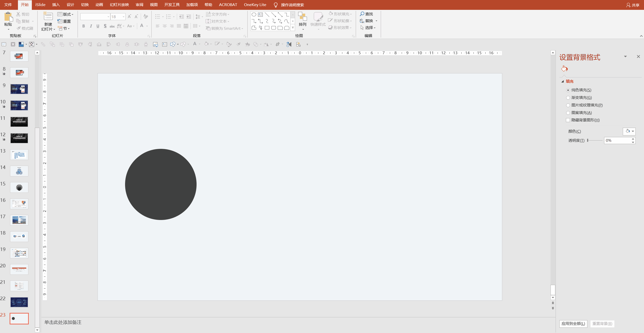Select the oval shape in shapes gallery

click(x=254, y=15)
